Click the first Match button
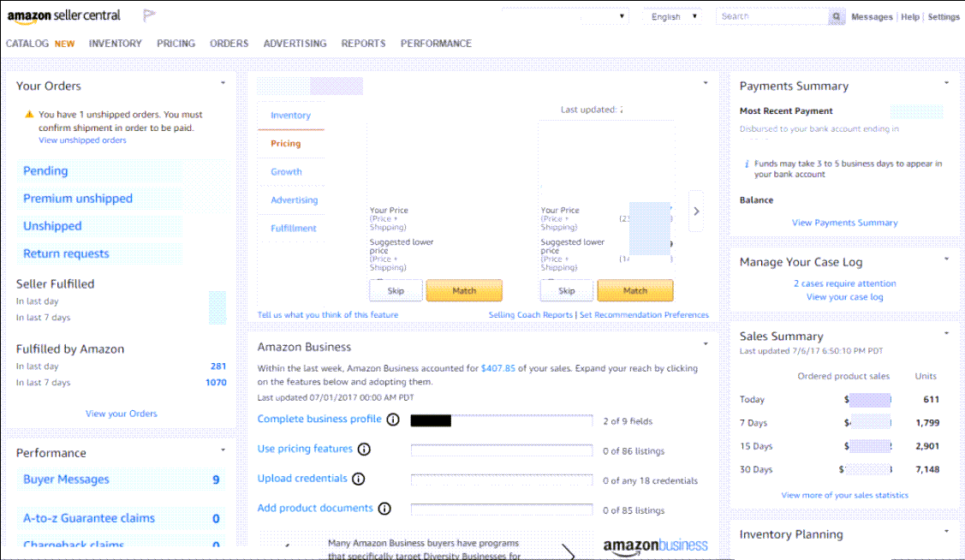 [464, 290]
